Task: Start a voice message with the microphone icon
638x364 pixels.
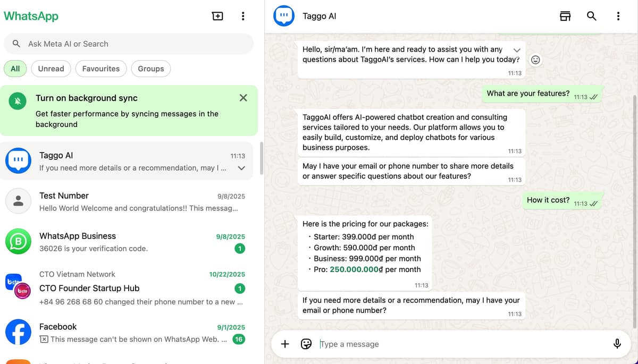Action: [617, 344]
